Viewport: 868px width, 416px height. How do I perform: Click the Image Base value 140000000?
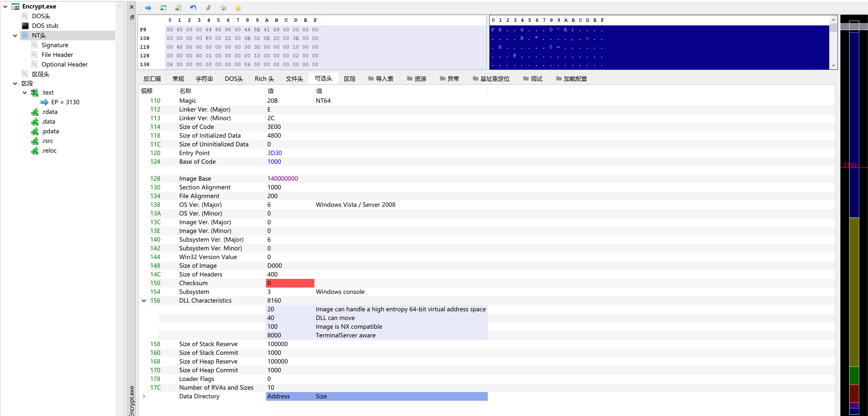click(x=282, y=179)
